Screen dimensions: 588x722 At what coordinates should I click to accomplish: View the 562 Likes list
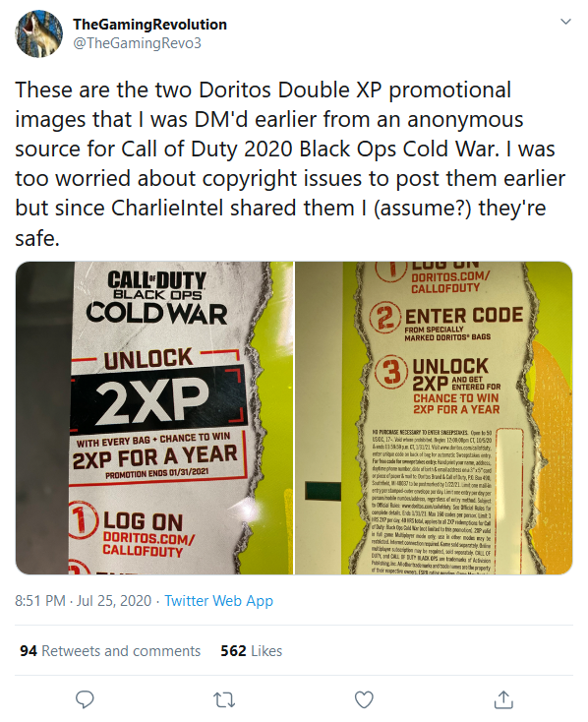(252, 650)
